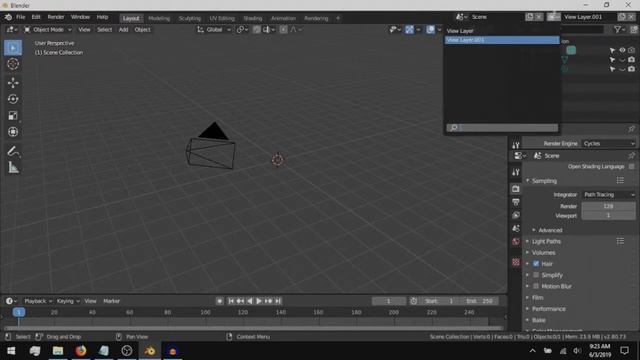
Task: Select the 3D Cursor tool
Action: click(x=13, y=64)
